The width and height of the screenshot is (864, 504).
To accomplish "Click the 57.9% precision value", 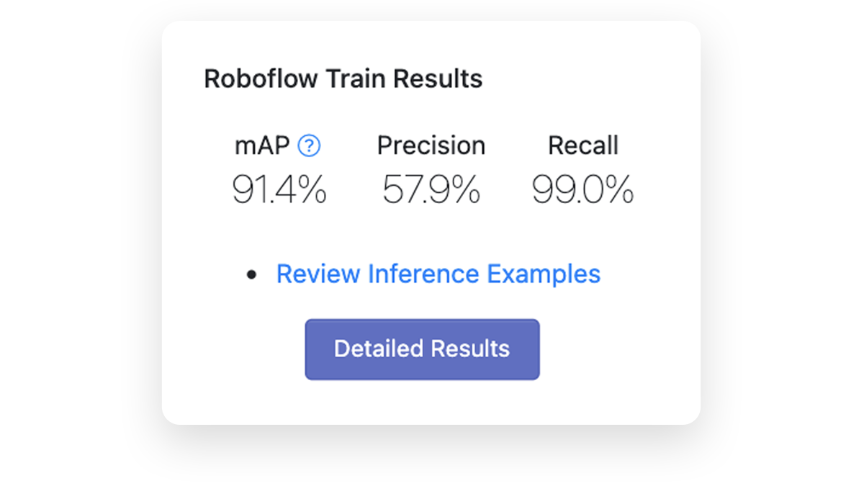I will pos(431,191).
